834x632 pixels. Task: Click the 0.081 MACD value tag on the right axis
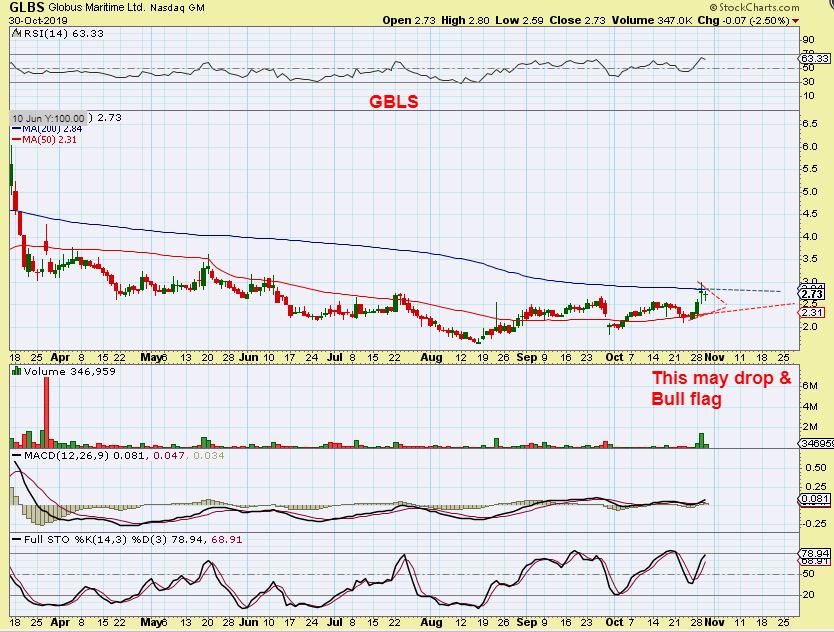pos(814,499)
